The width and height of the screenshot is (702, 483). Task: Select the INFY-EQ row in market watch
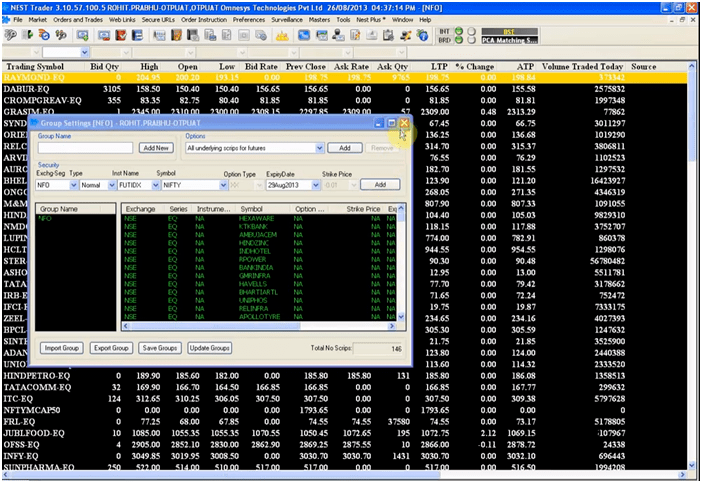(345, 456)
